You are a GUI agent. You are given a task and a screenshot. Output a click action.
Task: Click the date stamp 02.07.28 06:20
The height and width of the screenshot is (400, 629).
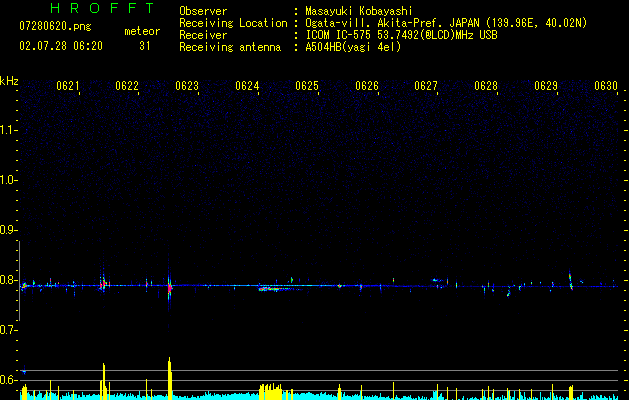(61, 46)
